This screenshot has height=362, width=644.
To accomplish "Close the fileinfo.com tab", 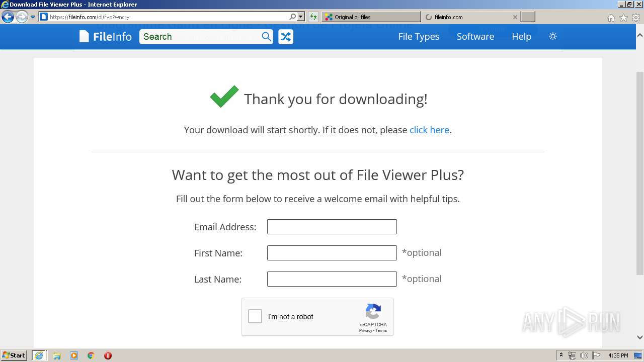I will (x=515, y=17).
